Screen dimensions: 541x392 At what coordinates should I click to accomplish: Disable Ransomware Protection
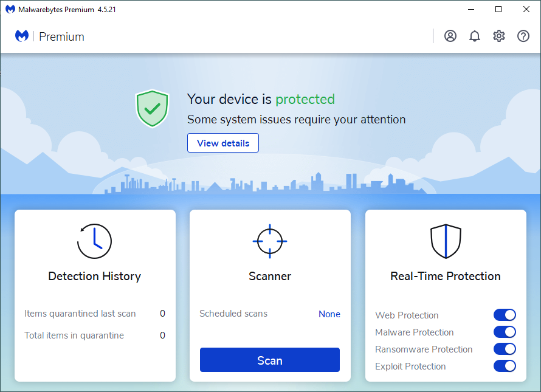click(505, 349)
